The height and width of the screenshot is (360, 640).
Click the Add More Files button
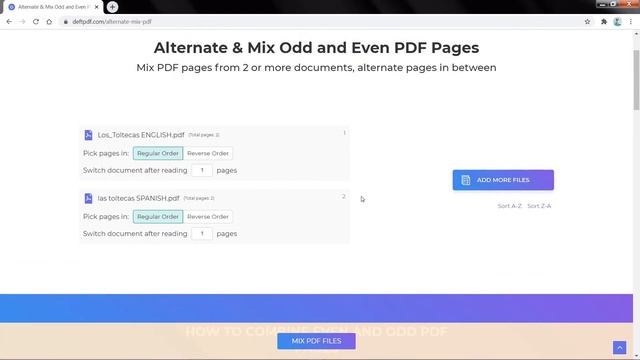coord(503,180)
